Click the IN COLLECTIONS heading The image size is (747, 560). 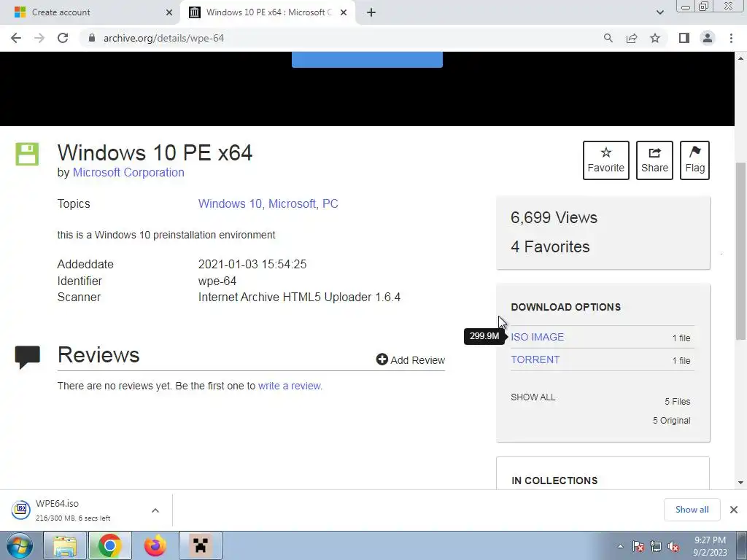click(554, 481)
